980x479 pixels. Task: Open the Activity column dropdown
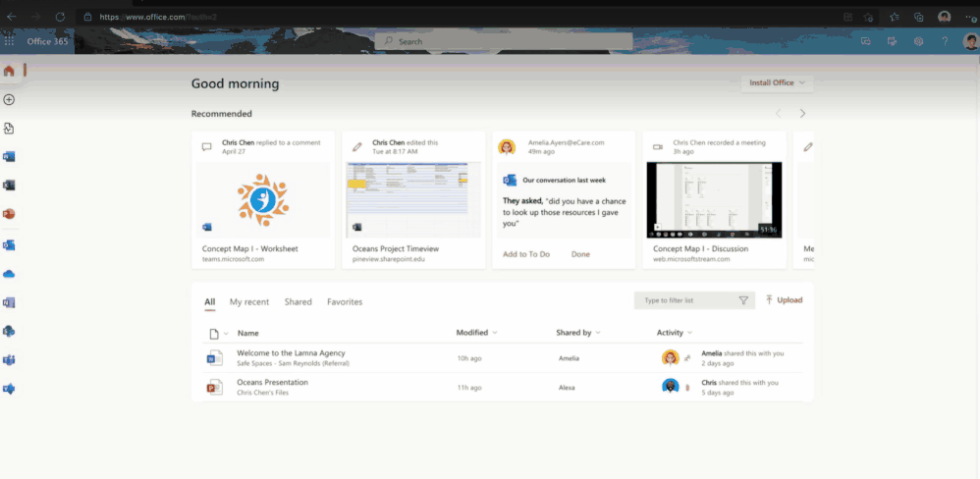tap(675, 333)
